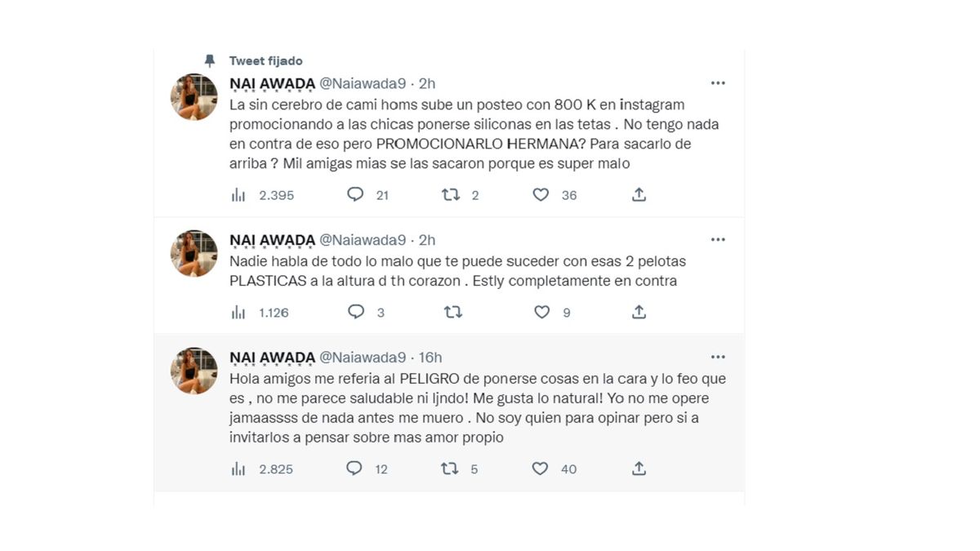Open three-dot menu on pinned tweet
The height and width of the screenshot is (551, 980).
coord(718,83)
